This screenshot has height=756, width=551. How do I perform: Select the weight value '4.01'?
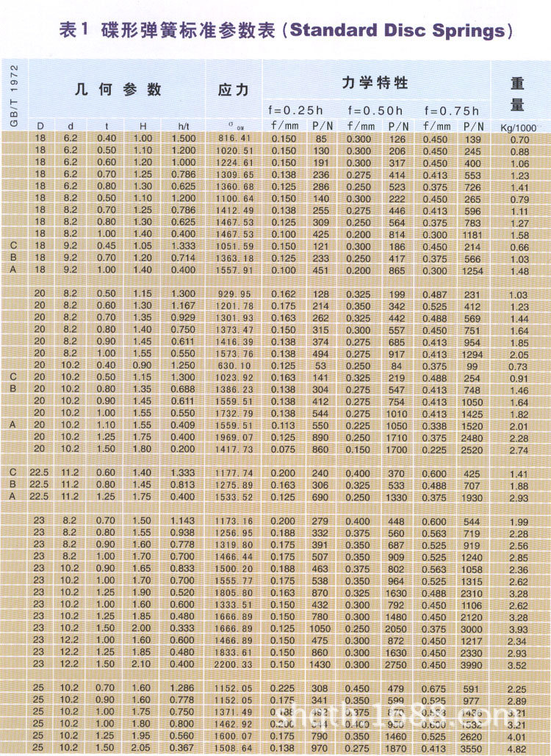pos(516,738)
